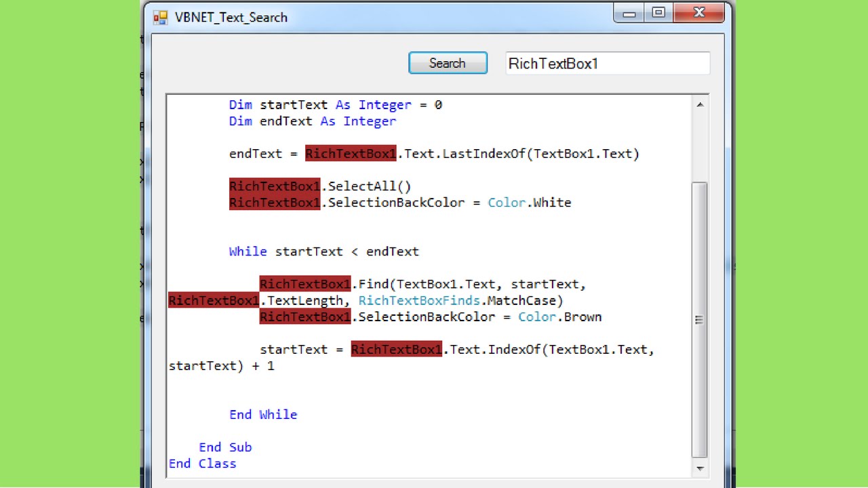Click the line 'Dim startText As Integer = 0'
868x488 pixels.
coord(336,105)
